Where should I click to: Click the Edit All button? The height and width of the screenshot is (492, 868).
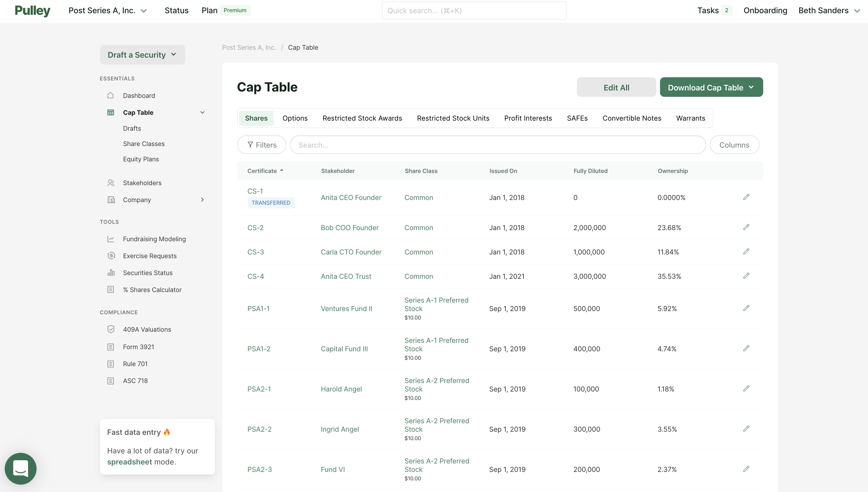(x=616, y=87)
